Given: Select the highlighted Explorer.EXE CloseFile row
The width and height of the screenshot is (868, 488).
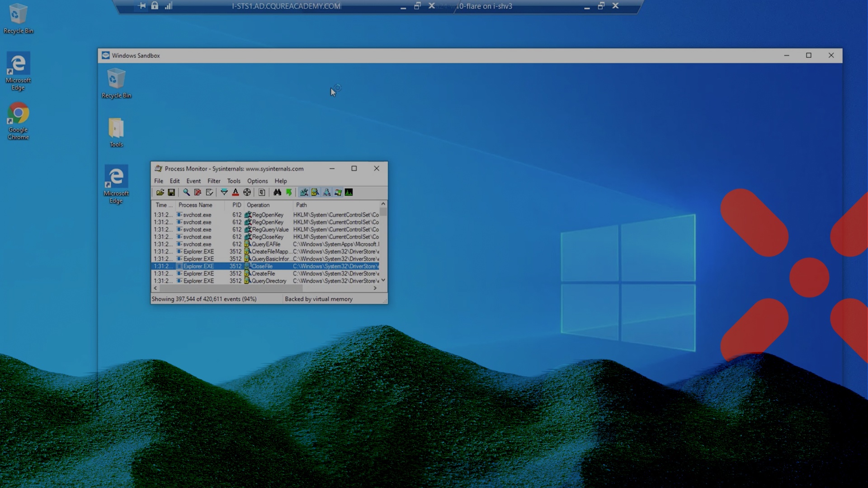Looking at the screenshot, I should [x=266, y=266].
